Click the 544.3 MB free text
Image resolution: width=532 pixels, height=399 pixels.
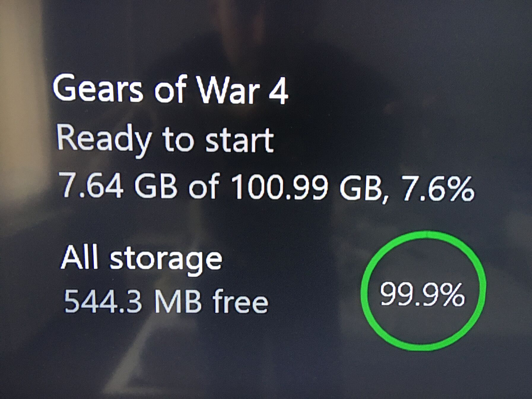166,302
